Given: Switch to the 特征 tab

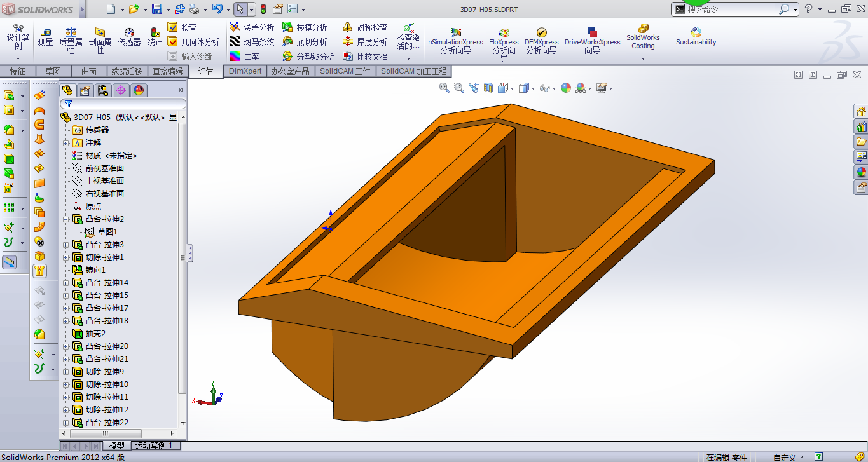Looking at the screenshot, I should coord(18,71).
